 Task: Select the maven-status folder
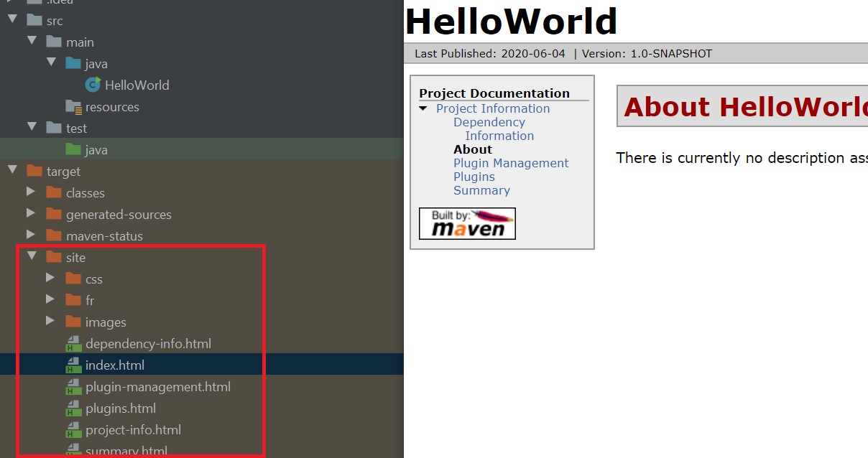pos(104,236)
